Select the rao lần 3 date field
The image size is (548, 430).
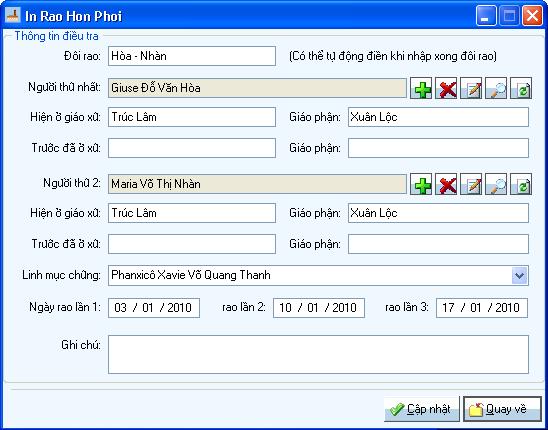tap(482, 308)
